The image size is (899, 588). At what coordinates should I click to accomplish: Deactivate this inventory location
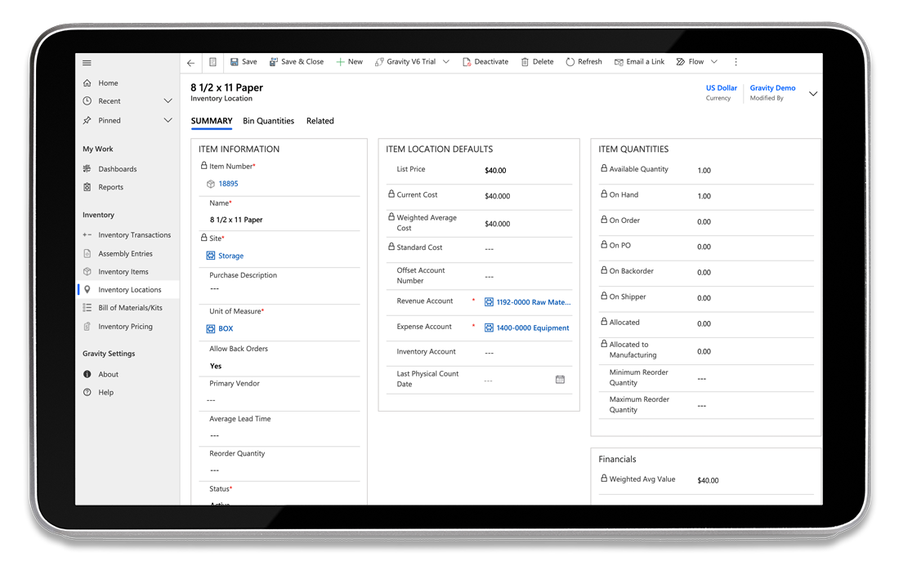485,62
